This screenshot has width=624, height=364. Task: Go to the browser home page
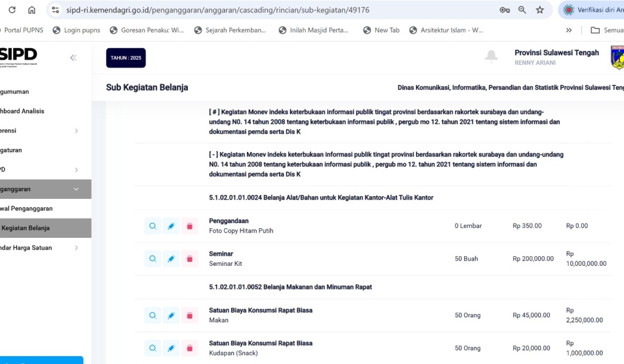click(31, 10)
